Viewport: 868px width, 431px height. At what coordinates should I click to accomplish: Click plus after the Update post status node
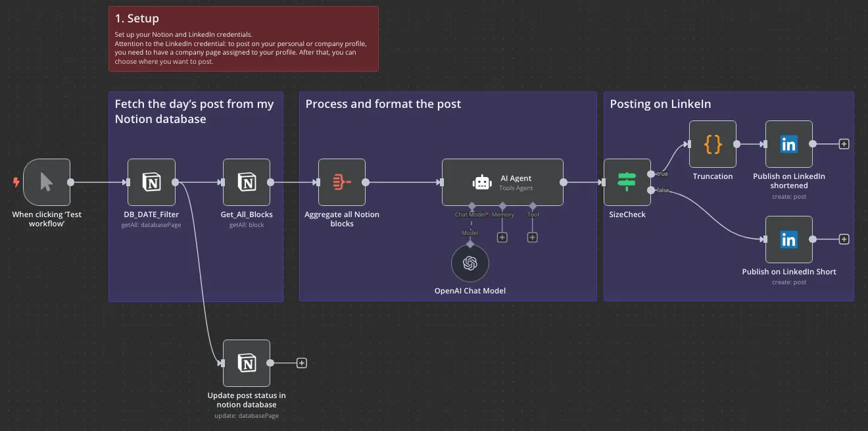point(301,363)
